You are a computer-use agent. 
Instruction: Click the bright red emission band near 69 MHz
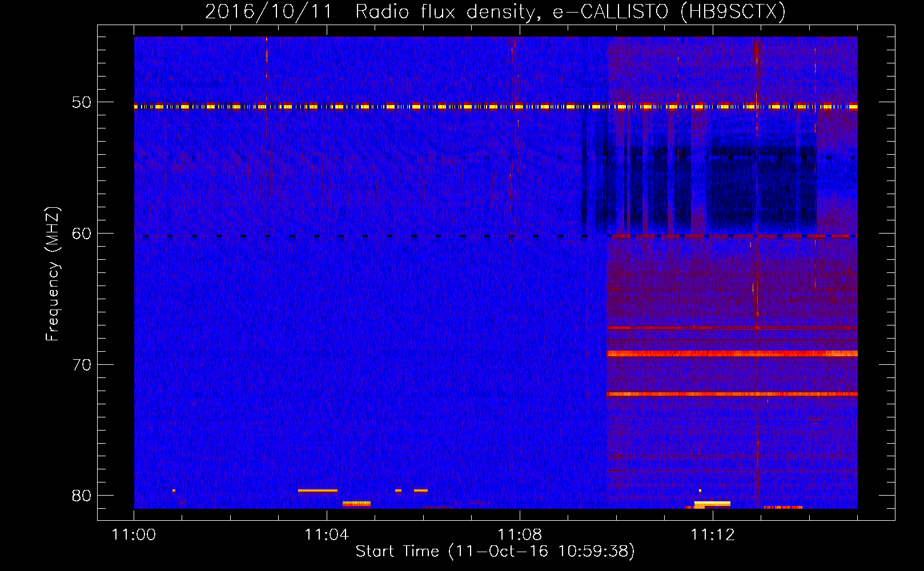tap(732, 354)
